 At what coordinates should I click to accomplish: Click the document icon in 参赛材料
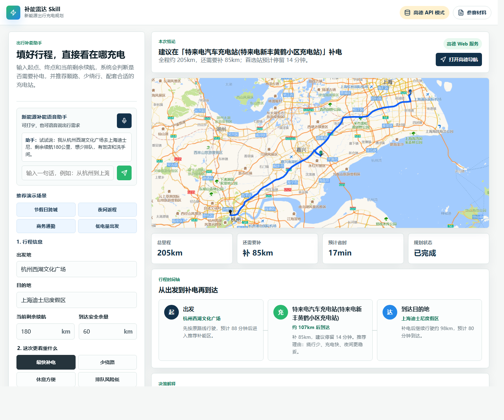(x=461, y=13)
